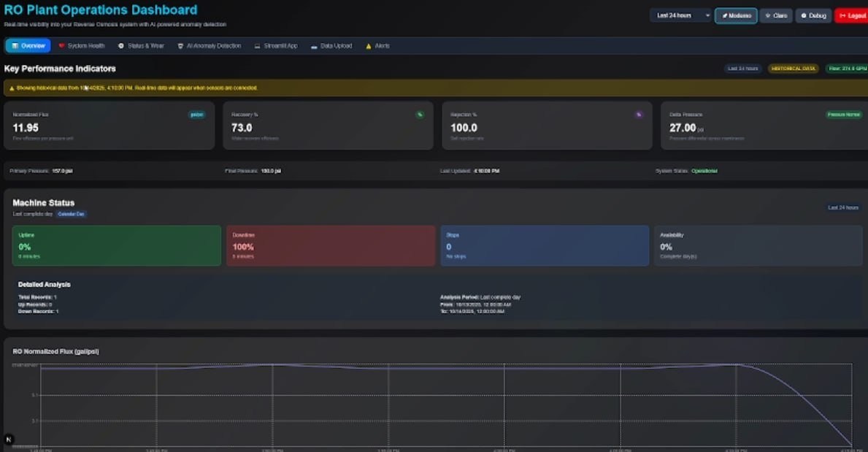Click the Calendar Day badge under Machine Status
Viewport: 868px width, 452px height.
[x=71, y=214]
